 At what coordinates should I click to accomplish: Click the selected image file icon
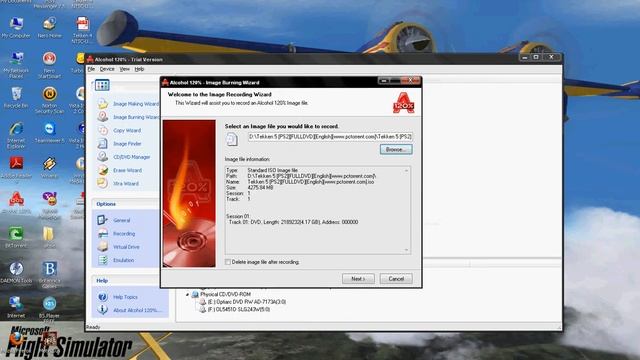click(x=232, y=139)
